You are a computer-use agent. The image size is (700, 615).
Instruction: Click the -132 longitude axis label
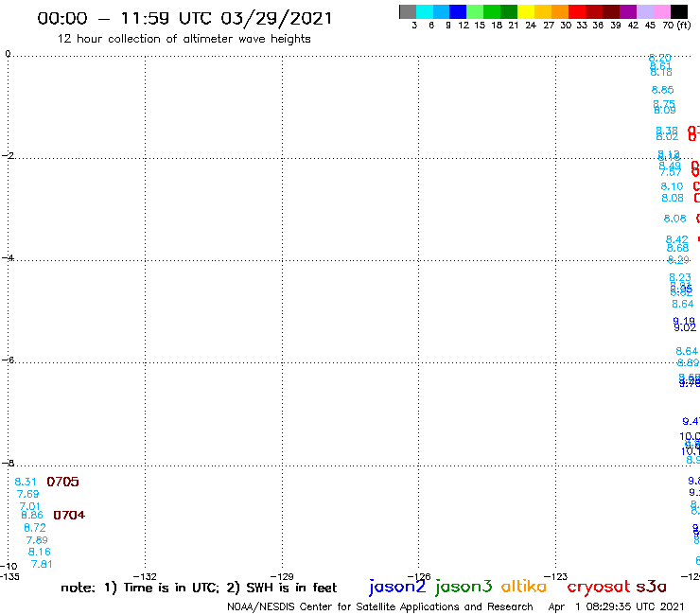[x=145, y=576]
